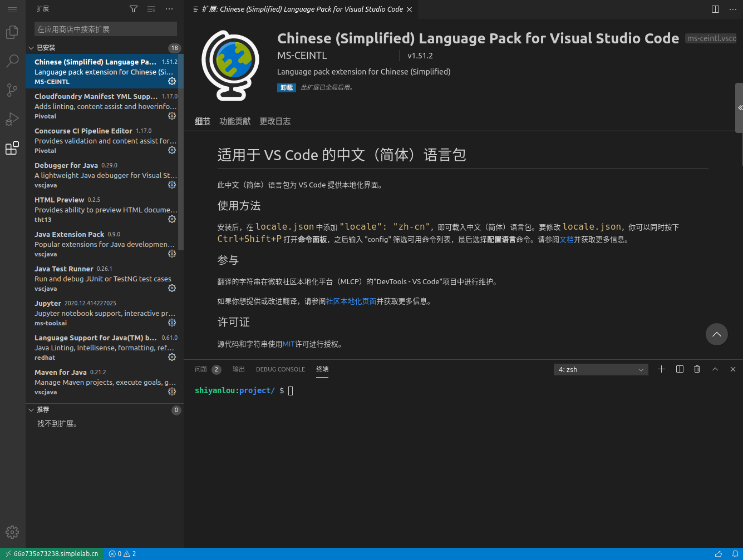The height and width of the screenshot is (560, 743).
Task: Collapse the 已安装 section
Action: point(31,48)
